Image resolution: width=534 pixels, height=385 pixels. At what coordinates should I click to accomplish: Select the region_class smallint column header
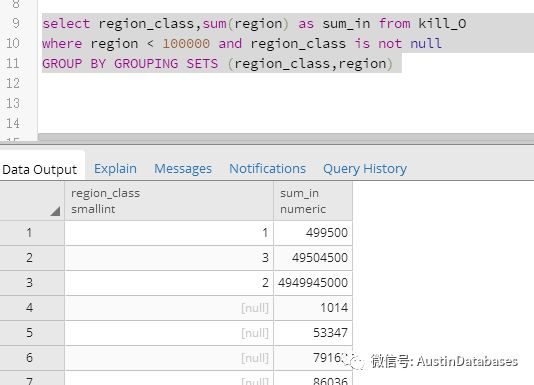point(169,201)
